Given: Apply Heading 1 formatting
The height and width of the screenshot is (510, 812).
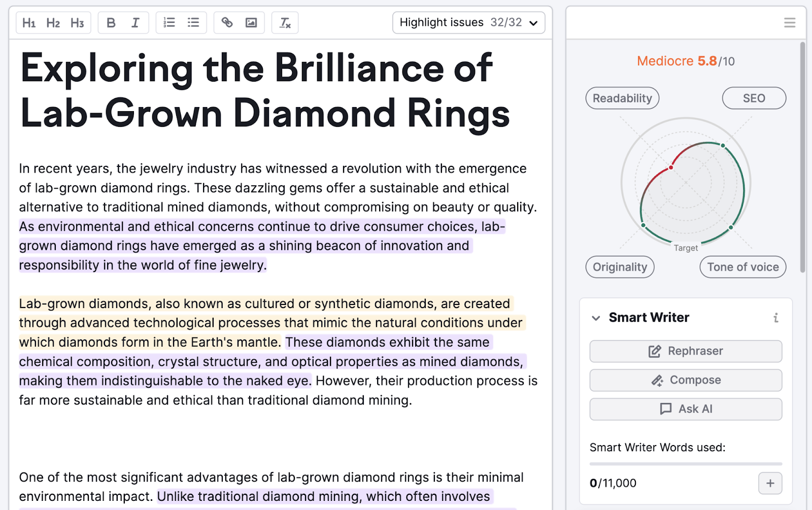Looking at the screenshot, I should point(29,23).
